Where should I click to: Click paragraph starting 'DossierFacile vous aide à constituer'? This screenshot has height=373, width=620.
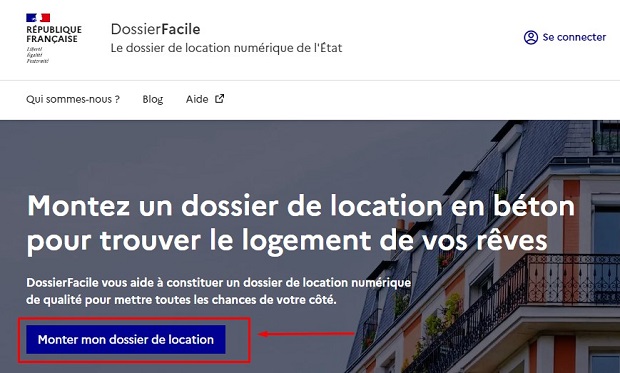pyautogui.click(x=219, y=291)
